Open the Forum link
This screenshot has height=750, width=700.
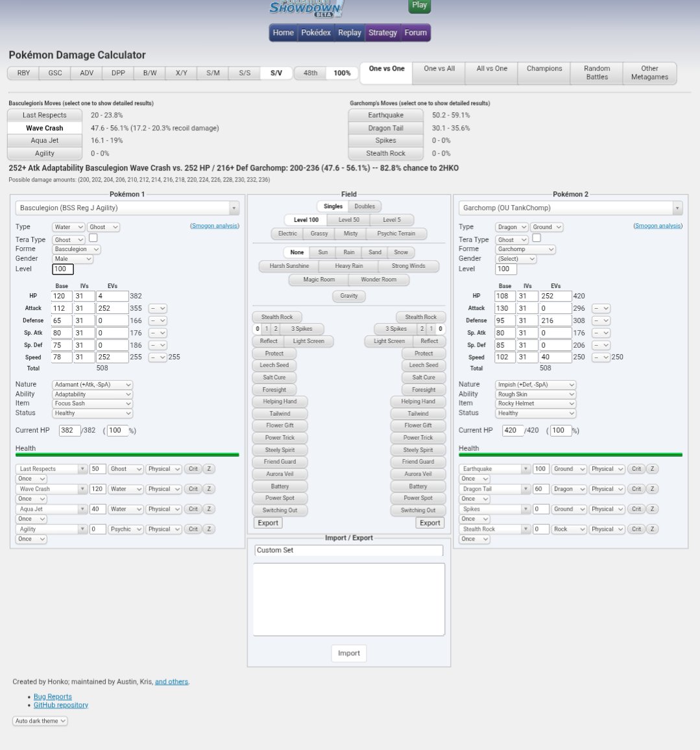point(415,32)
